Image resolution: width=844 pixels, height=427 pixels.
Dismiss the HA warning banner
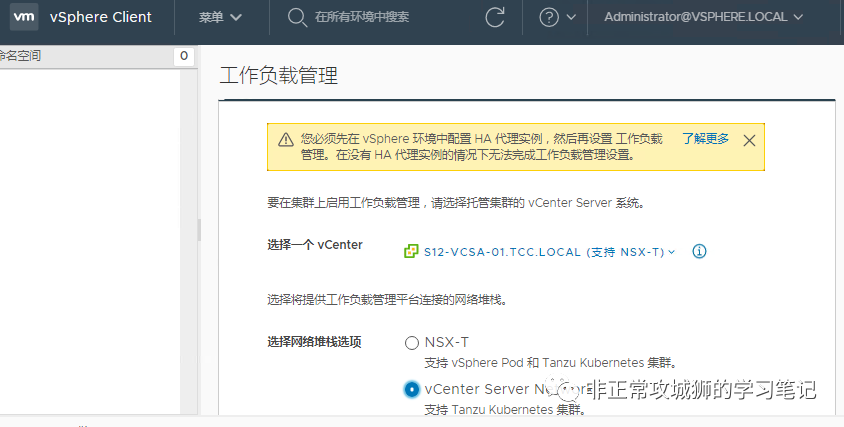tap(749, 141)
